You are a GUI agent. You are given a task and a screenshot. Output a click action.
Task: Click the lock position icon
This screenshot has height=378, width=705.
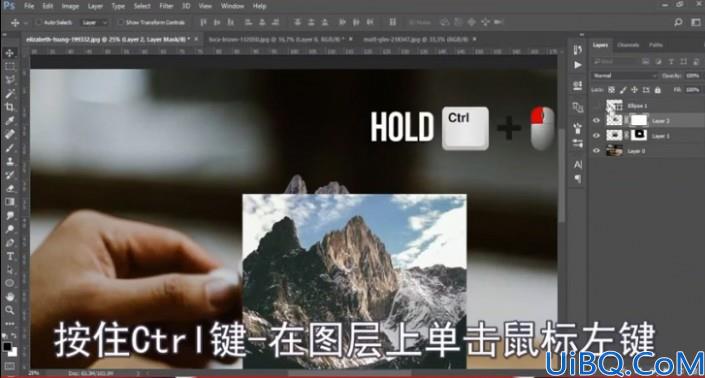coord(634,90)
